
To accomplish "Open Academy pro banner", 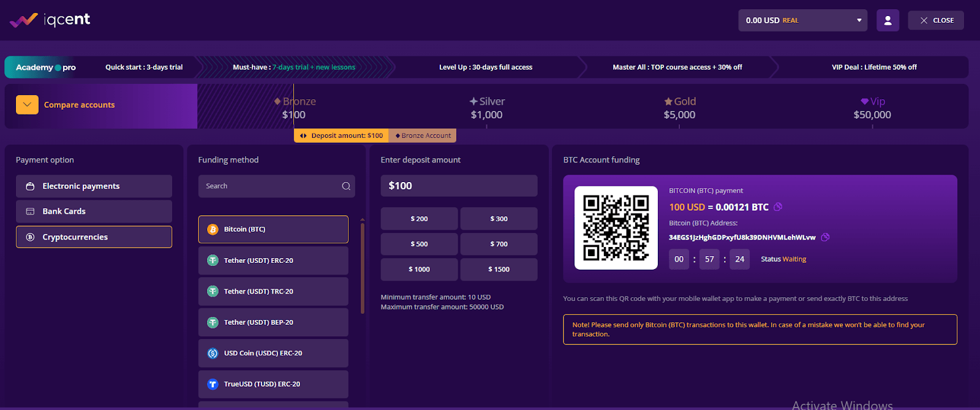I will point(45,67).
